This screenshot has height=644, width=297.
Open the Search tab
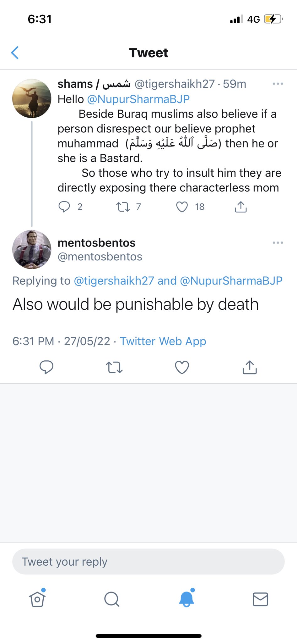tap(111, 599)
